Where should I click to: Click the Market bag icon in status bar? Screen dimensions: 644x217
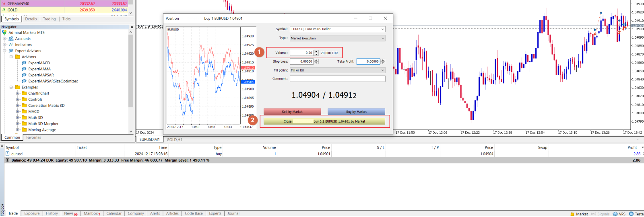tap(572, 214)
